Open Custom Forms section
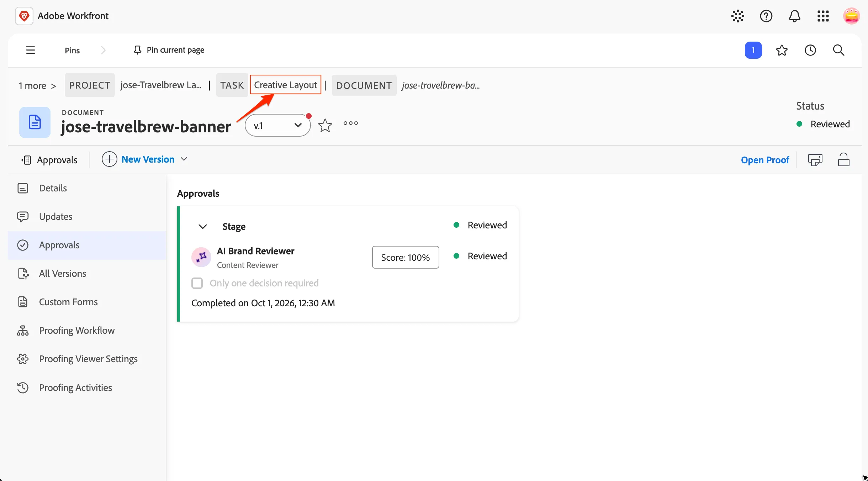The height and width of the screenshot is (481, 868). click(87, 302)
